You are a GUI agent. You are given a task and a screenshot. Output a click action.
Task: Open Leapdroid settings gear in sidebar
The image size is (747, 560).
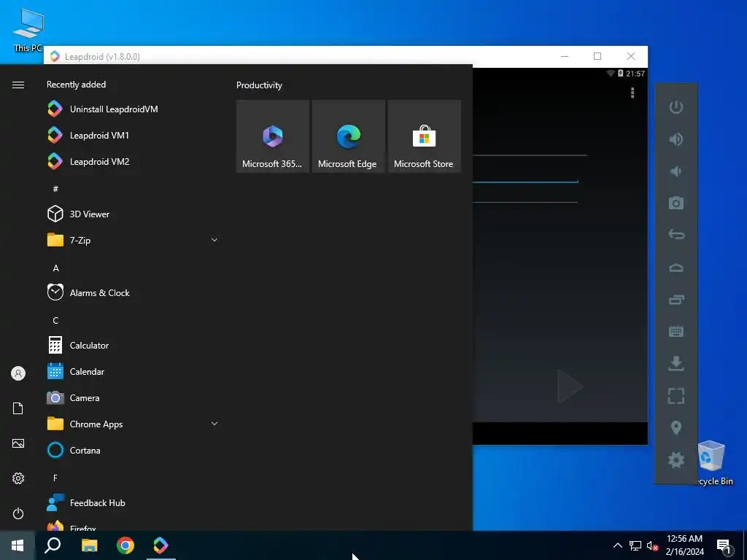[x=676, y=459]
